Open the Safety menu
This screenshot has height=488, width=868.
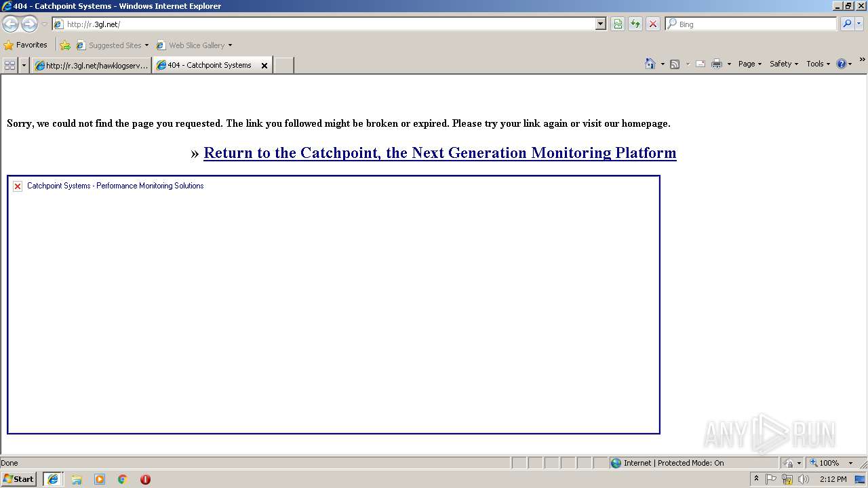tap(783, 64)
